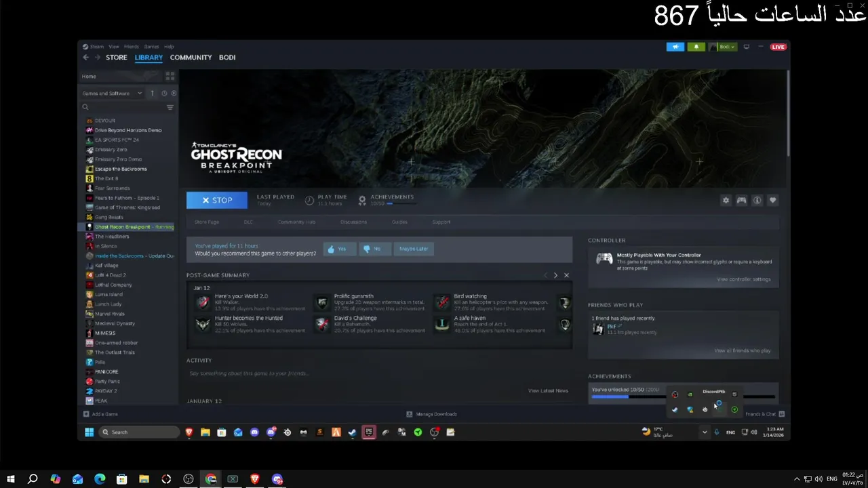Go to previous post-game summary page
Image resolution: width=868 pixels, height=488 pixels.
545,275
